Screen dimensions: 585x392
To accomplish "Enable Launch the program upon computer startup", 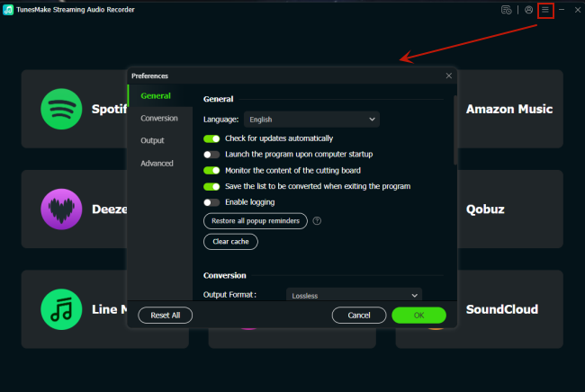I will point(211,155).
